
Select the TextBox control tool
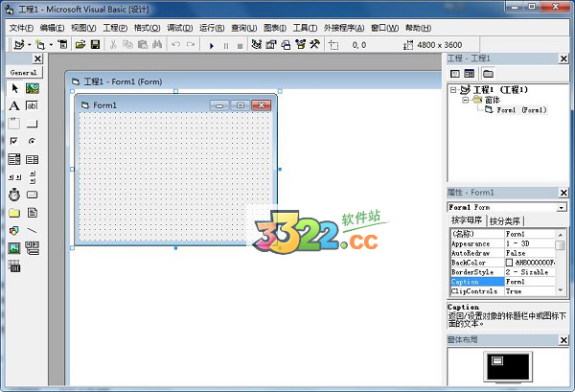click(33, 106)
